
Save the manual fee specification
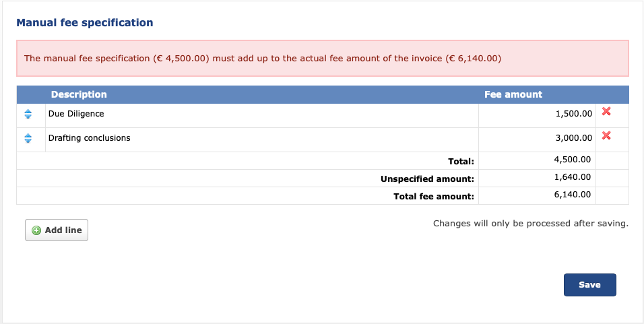pos(590,284)
